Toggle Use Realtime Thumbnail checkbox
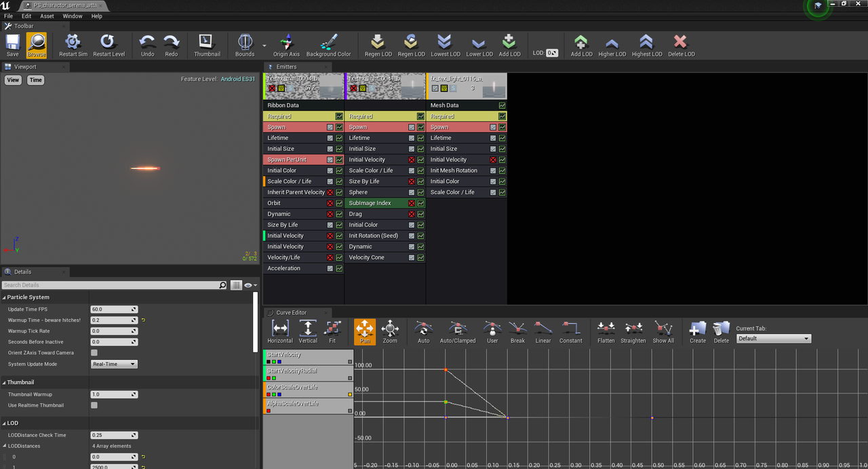Image resolution: width=868 pixels, height=469 pixels. (x=95, y=405)
